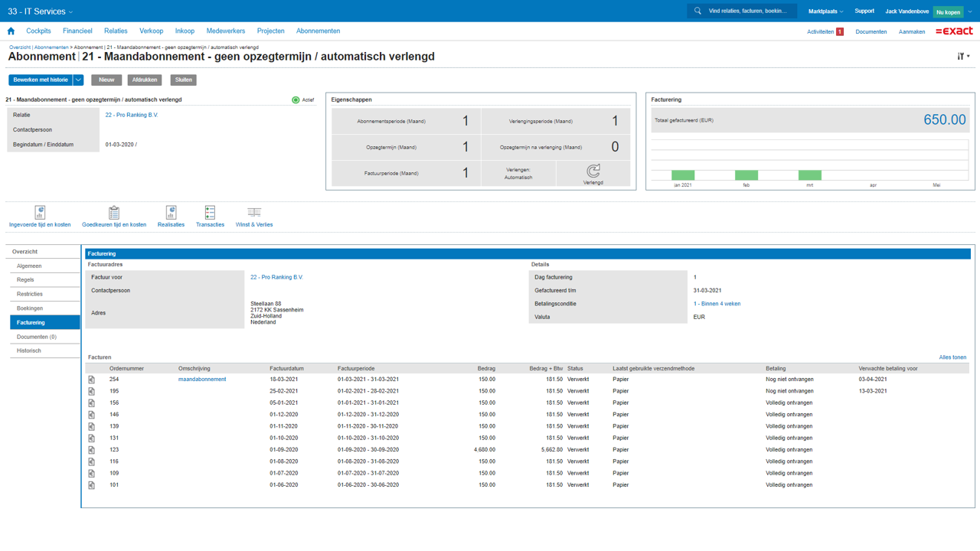The width and height of the screenshot is (980, 551).
Task: Click the home icon in navigation bar
Action: (x=11, y=31)
